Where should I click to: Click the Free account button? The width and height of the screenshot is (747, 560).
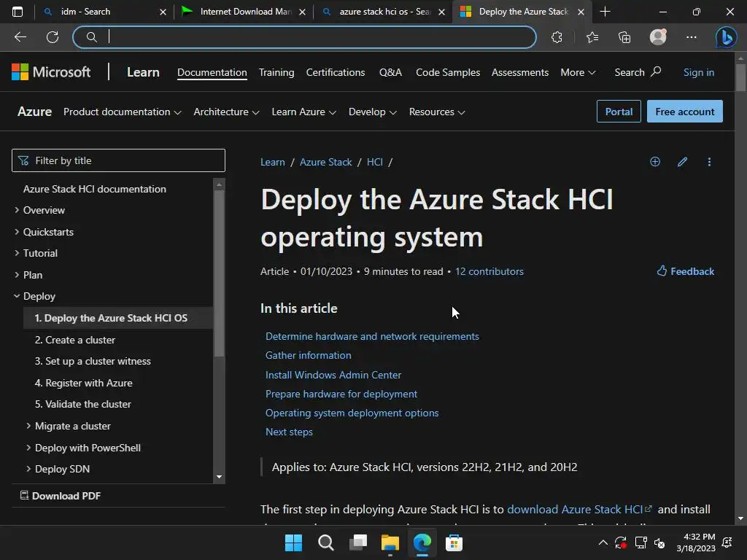click(x=684, y=112)
